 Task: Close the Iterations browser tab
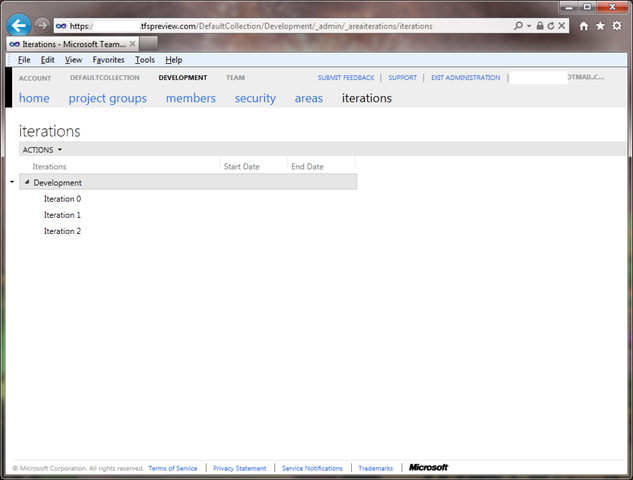133,44
